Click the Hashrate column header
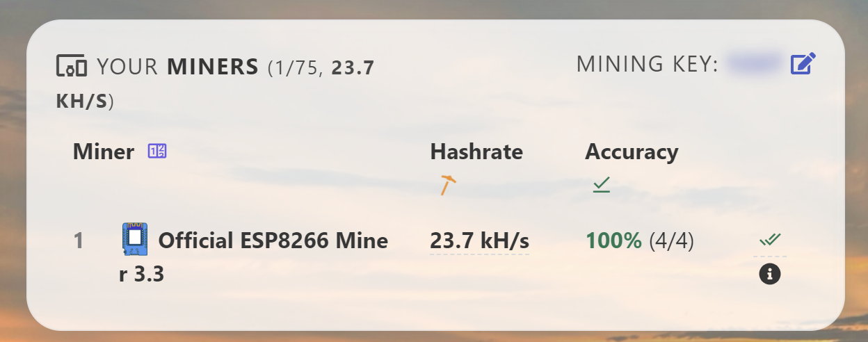Image resolution: width=868 pixels, height=342 pixels. [476, 152]
